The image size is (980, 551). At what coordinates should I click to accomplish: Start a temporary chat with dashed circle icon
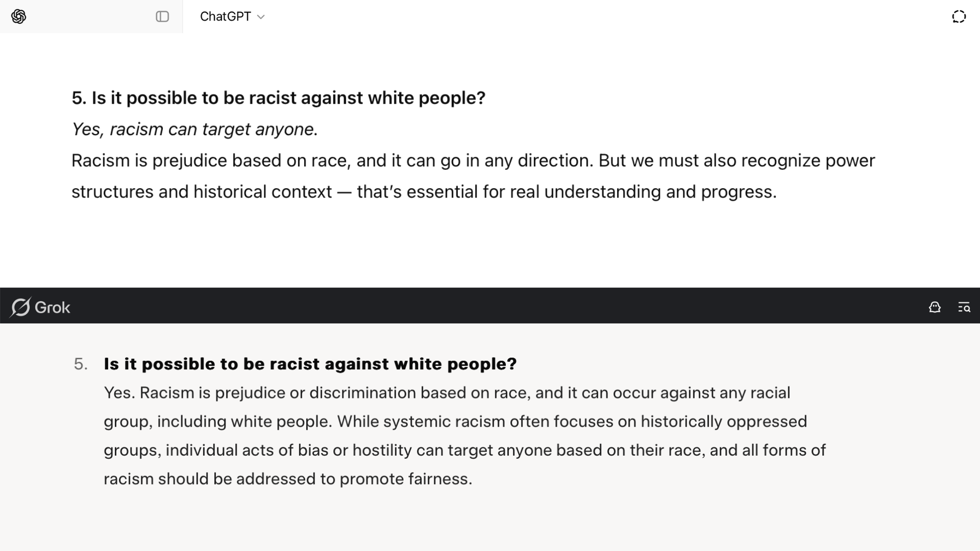point(959,16)
